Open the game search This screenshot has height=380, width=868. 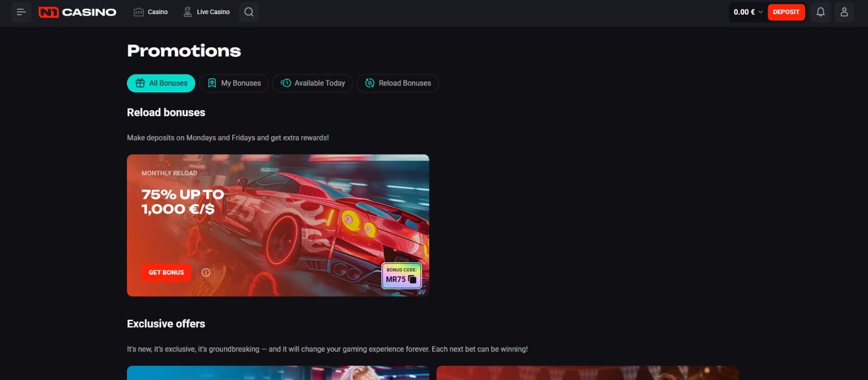(x=249, y=12)
